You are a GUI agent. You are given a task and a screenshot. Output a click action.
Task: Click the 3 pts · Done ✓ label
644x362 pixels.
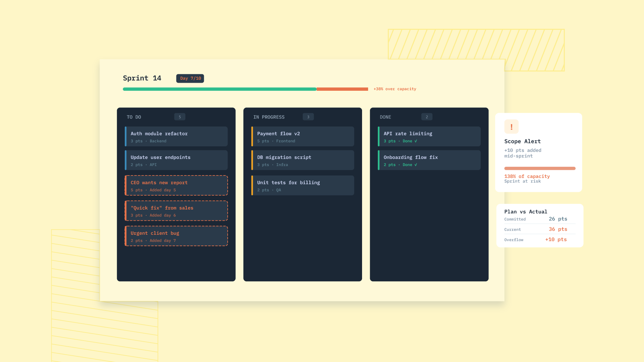point(400,141)
